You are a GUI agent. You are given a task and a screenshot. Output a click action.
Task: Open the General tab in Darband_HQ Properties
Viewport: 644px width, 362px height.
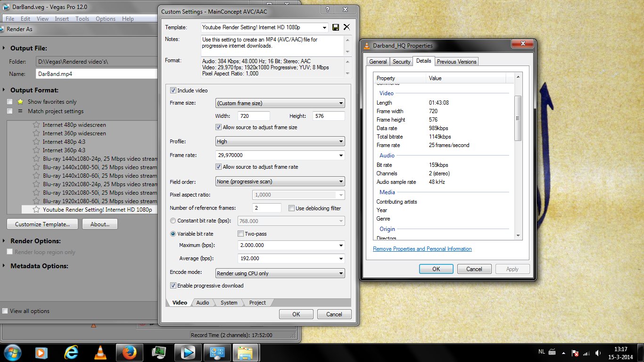(378, 62)
